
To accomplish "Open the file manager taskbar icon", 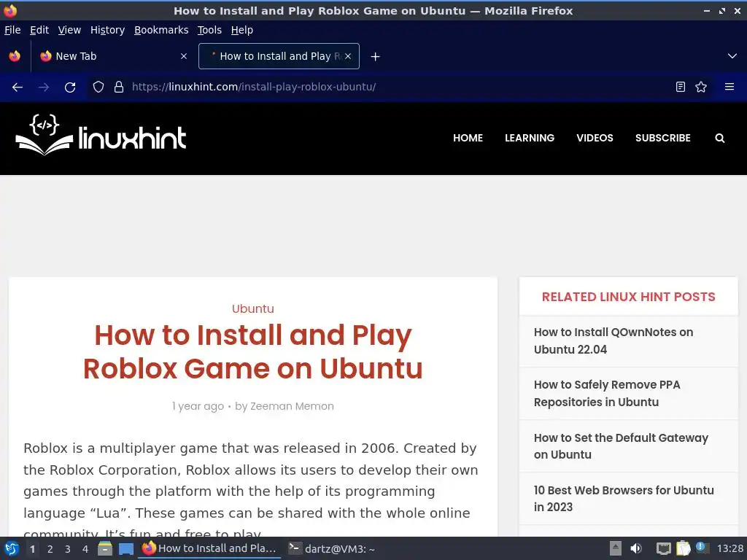I will click(105, 548).
